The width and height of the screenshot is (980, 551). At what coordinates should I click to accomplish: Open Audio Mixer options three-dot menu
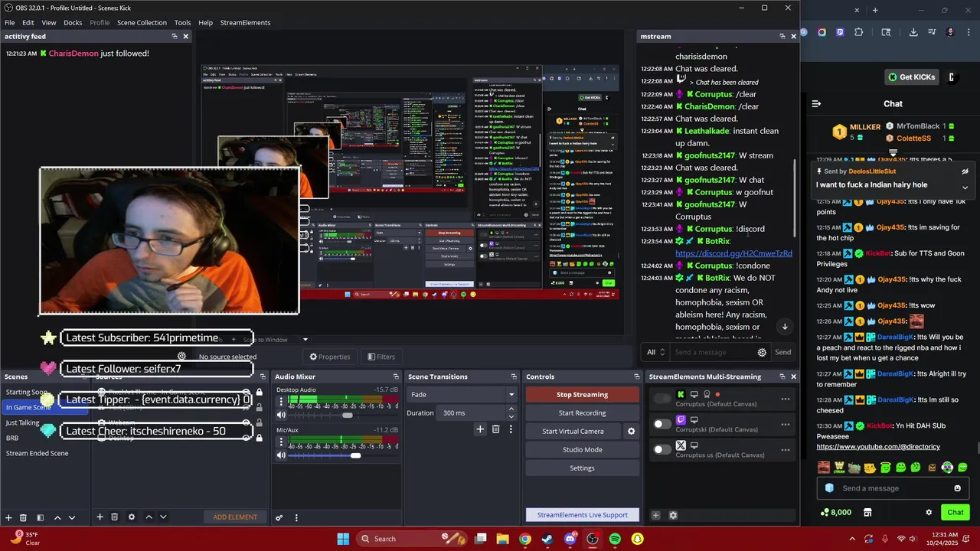click(x=296, y=517)
